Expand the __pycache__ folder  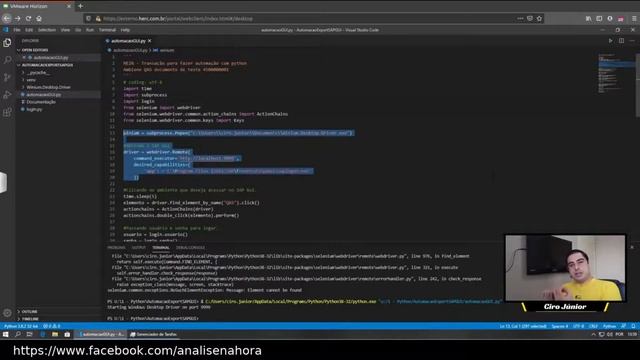point(38,73)
